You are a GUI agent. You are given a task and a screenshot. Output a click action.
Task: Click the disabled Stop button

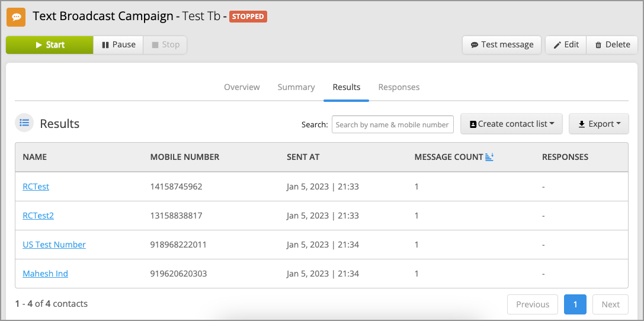[165, 45]
